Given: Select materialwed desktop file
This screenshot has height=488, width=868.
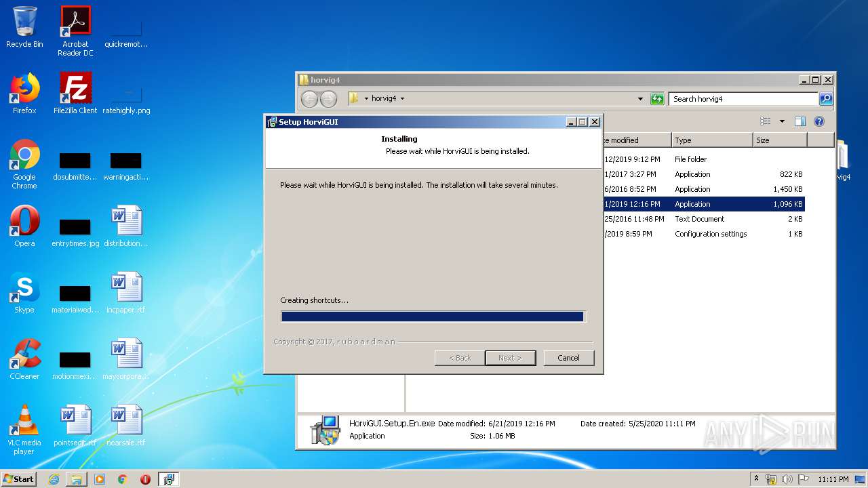Looking at the screenshot, I should pyautogui.click(x=75, y=299).
